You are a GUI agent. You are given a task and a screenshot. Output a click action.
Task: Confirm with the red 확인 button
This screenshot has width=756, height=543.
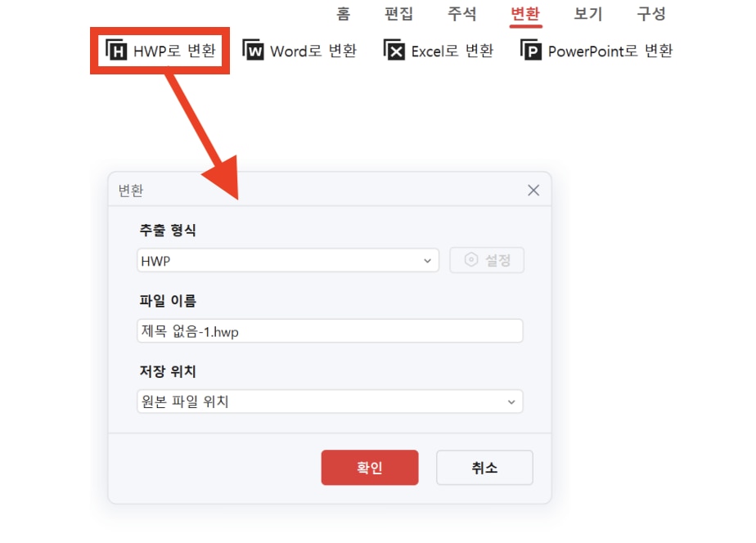click(370, 467)
